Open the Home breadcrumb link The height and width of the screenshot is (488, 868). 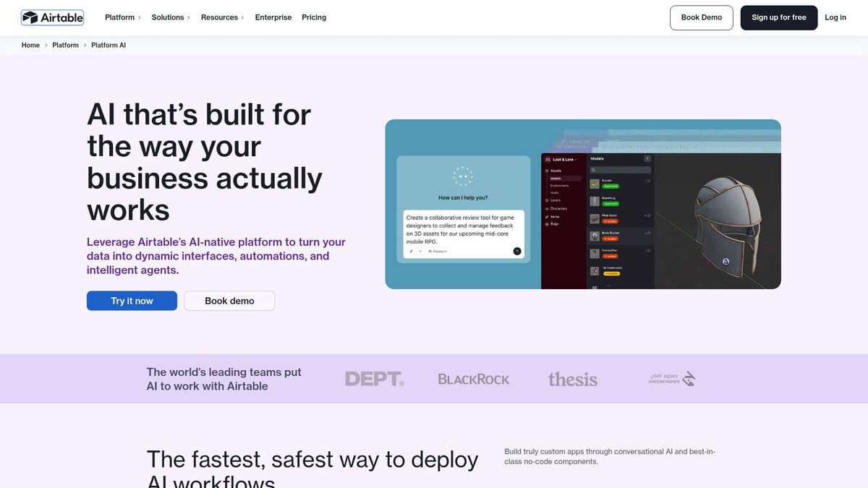(30, 45)
